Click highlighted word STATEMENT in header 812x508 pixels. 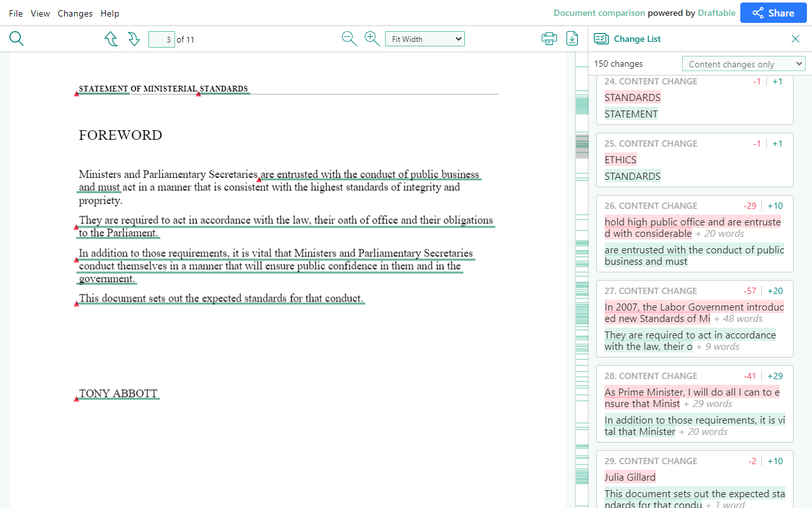tap(103, 89)
